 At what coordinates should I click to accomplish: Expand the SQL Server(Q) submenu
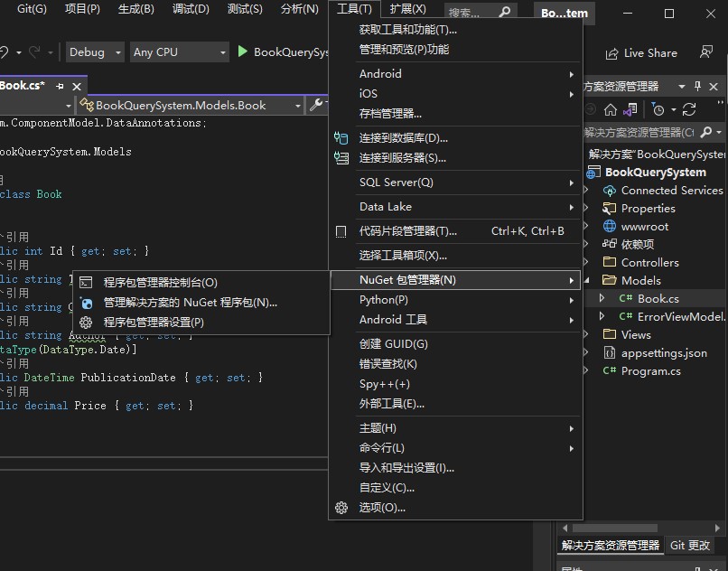coord(455,183)
